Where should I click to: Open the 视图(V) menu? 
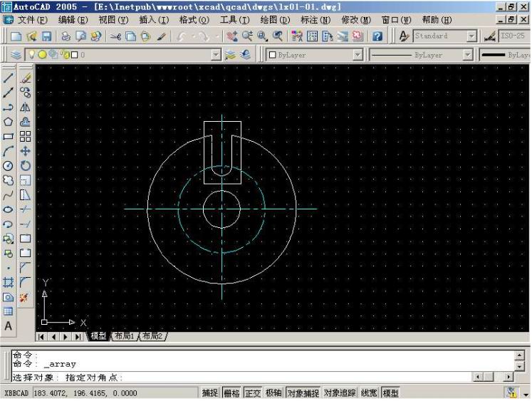(x=114, y=20)
